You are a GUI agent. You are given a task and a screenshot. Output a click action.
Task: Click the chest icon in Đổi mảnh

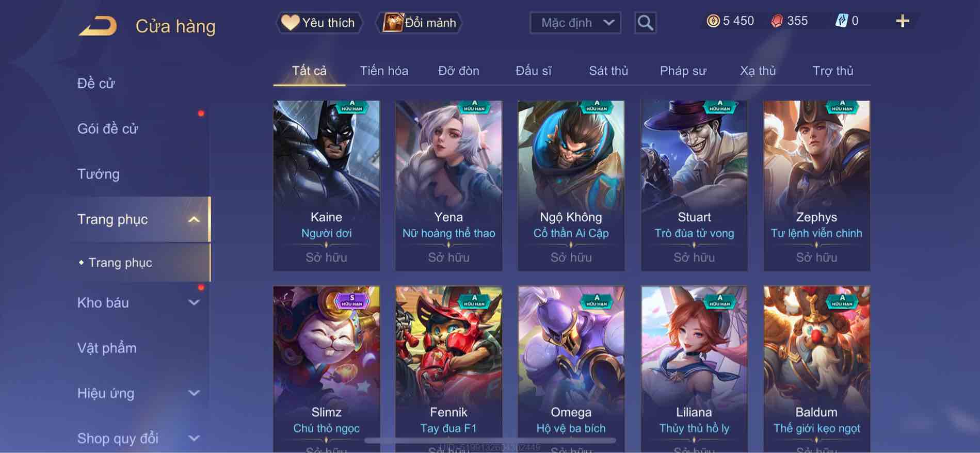click(392, 22)
